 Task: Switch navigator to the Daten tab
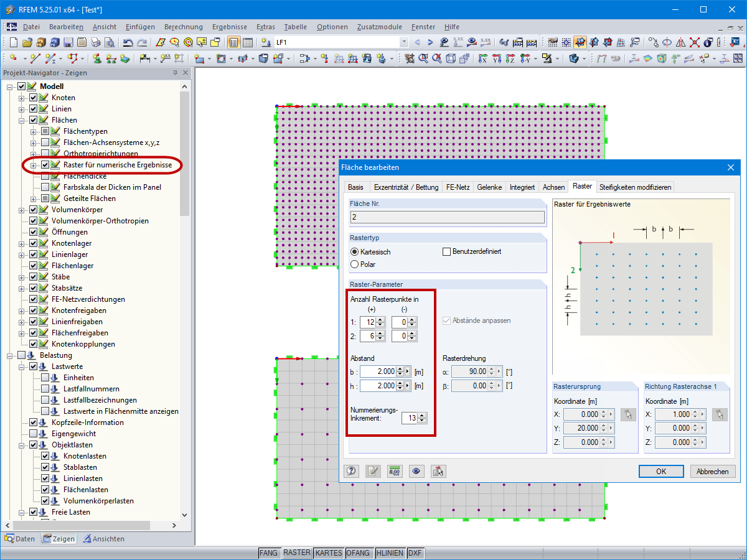pyautogui.click(x=21, y=539)
